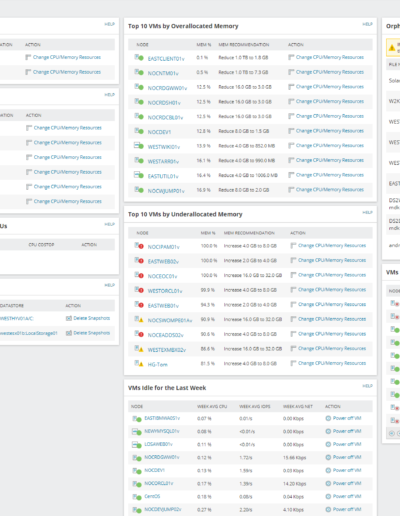The width and height of the screenshot is (400, 516).
Task: Power off VM NOCORCL01v
Action: (347, 483)
